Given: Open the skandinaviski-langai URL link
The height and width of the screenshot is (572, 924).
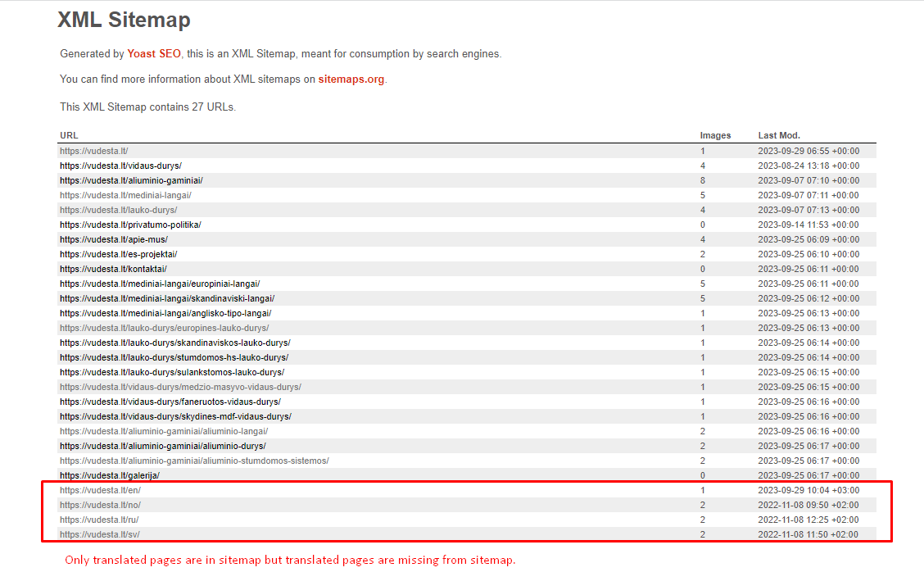Looking at the screenshot, I should pos(167,298).
